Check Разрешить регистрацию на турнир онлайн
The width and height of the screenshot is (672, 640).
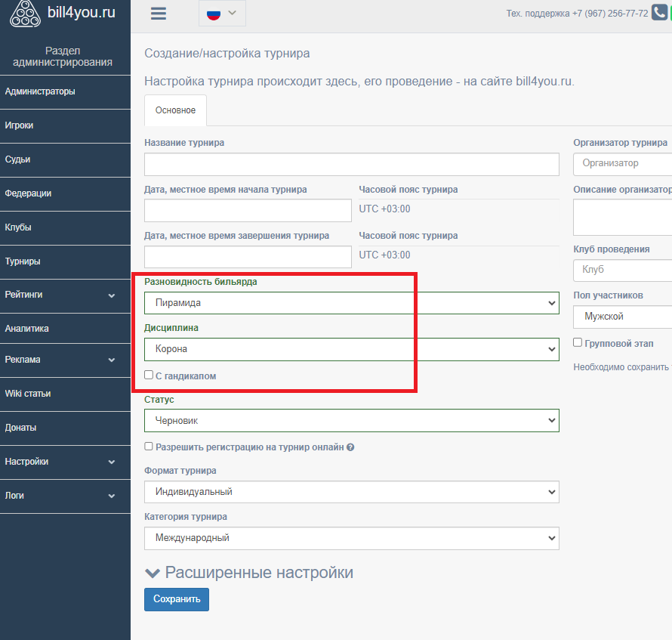click(x=149, y=446)
